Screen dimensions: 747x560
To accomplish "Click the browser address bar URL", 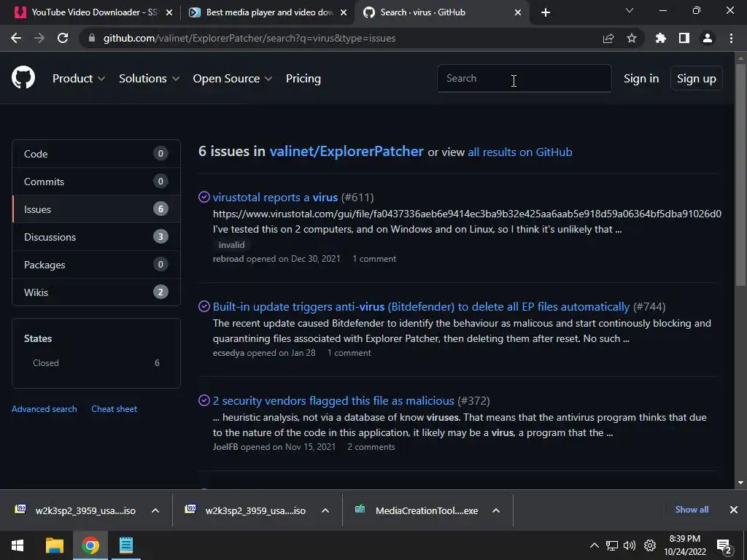I will pos(249,38).
